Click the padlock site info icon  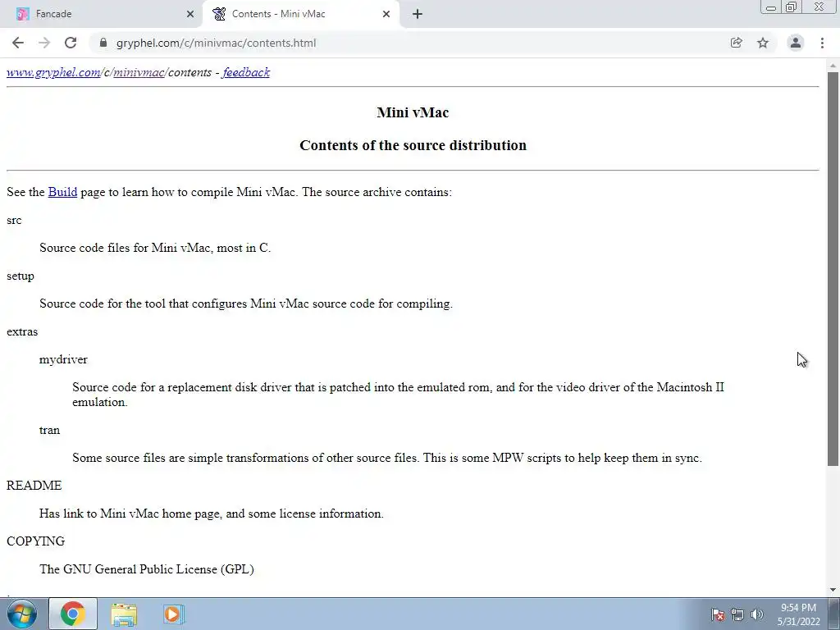pos(104,43)
